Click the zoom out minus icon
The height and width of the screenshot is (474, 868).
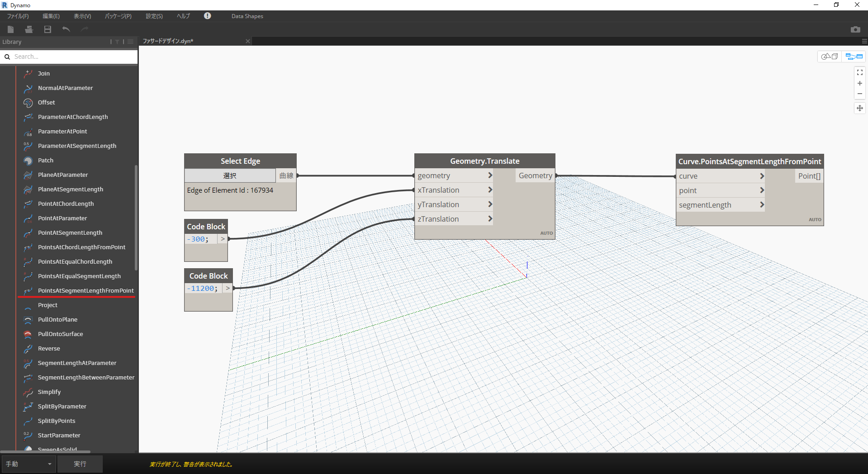pyautogui.click(x=860, y=94)
